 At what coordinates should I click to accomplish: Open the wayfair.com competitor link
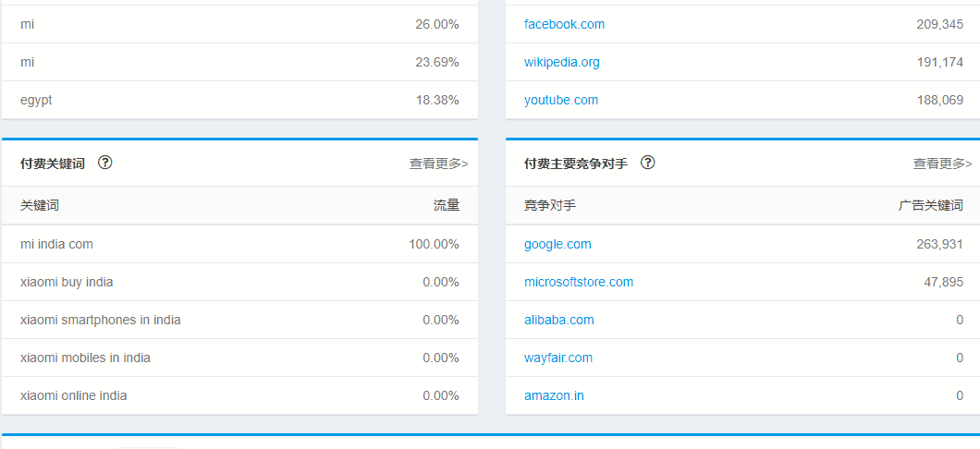coord(558,358)
